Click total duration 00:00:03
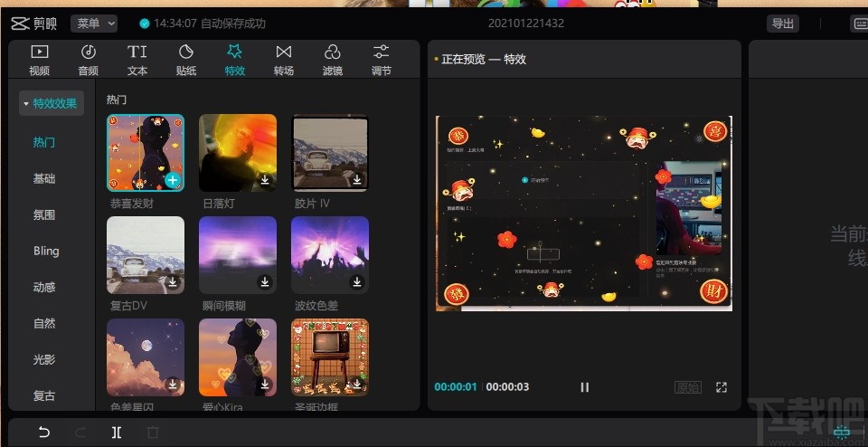The width and height of the screenshot is (868, 447). [507, 386]
